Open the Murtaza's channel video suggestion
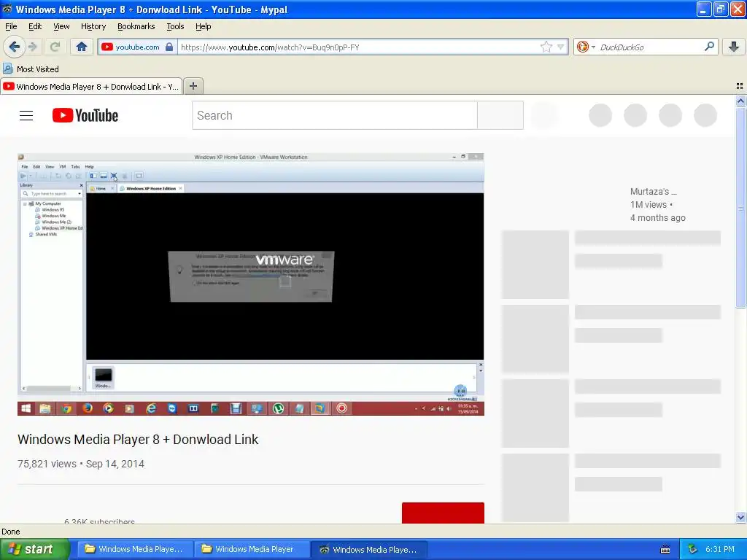This screenshot has height=560, width=747. click(x=653, y=192)
